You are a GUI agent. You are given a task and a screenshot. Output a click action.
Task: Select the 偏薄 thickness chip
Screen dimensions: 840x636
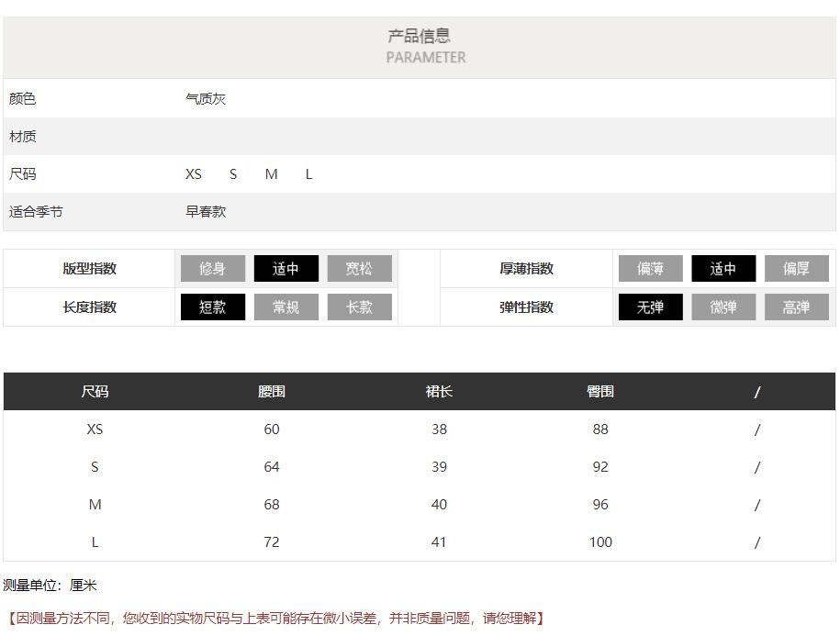coord(650,269)
